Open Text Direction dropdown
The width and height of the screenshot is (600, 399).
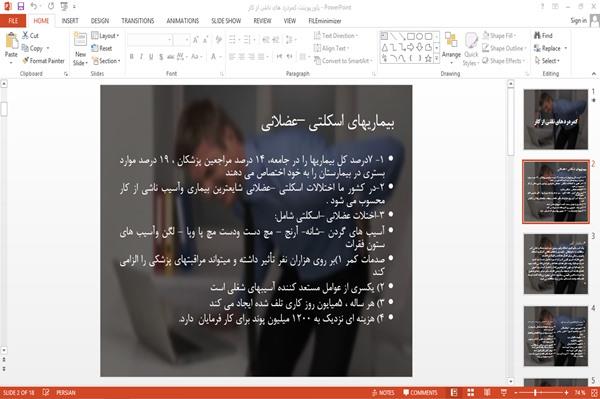click(336, 36)
